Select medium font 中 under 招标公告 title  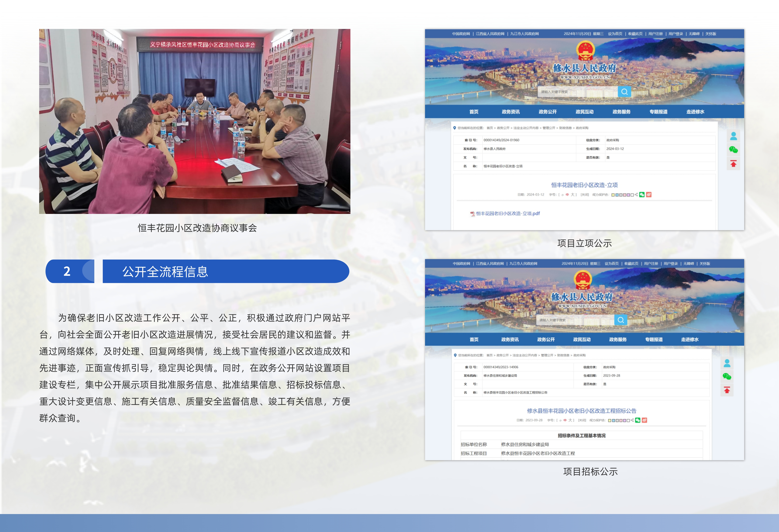click(565, 420)
